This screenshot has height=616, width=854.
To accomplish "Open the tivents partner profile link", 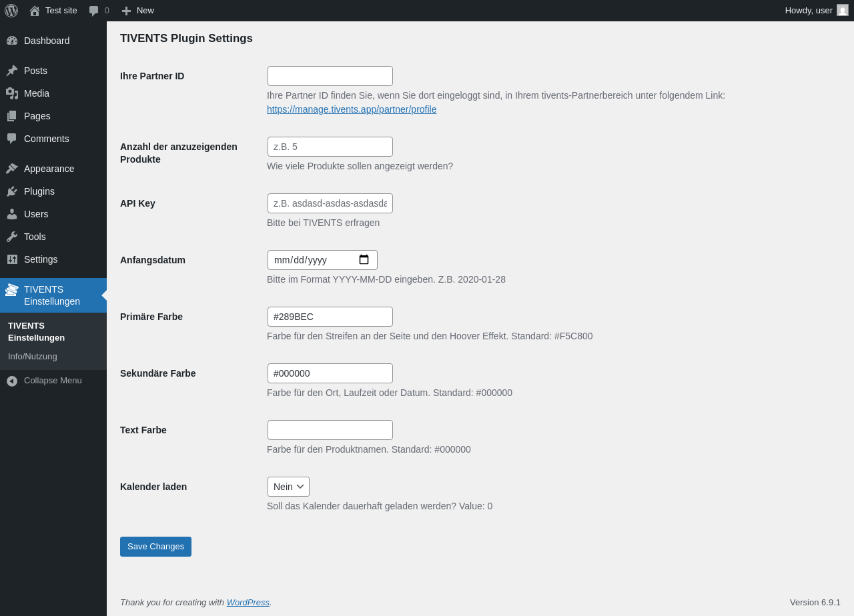I will coord(352,109).
